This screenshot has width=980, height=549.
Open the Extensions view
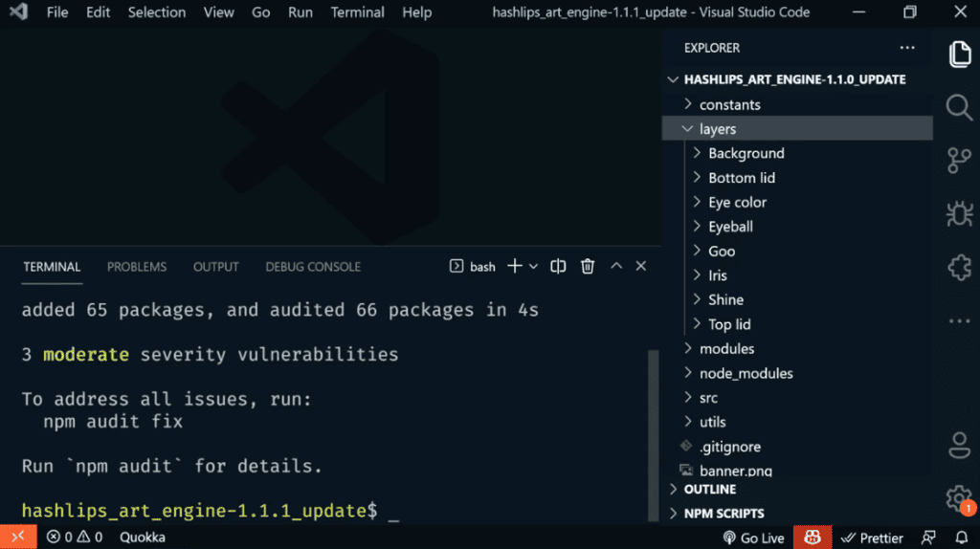pyautogui.click(x=959, y=268)
